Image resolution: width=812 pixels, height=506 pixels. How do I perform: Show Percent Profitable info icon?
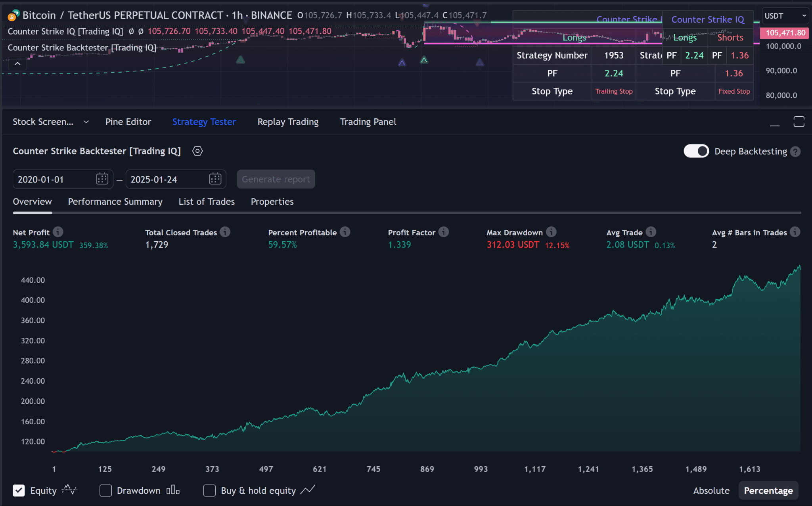point(345,232)
